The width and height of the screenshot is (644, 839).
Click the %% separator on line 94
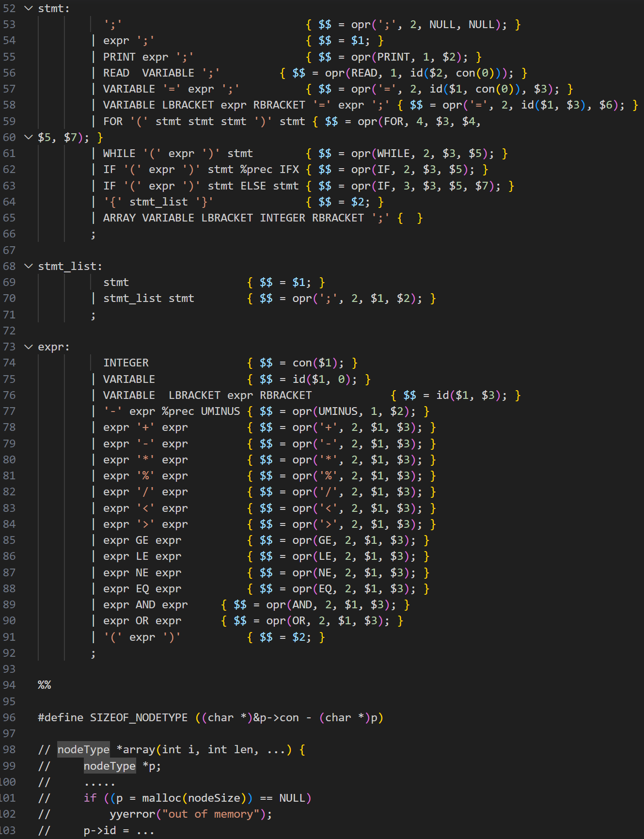[x=45, y=685]
